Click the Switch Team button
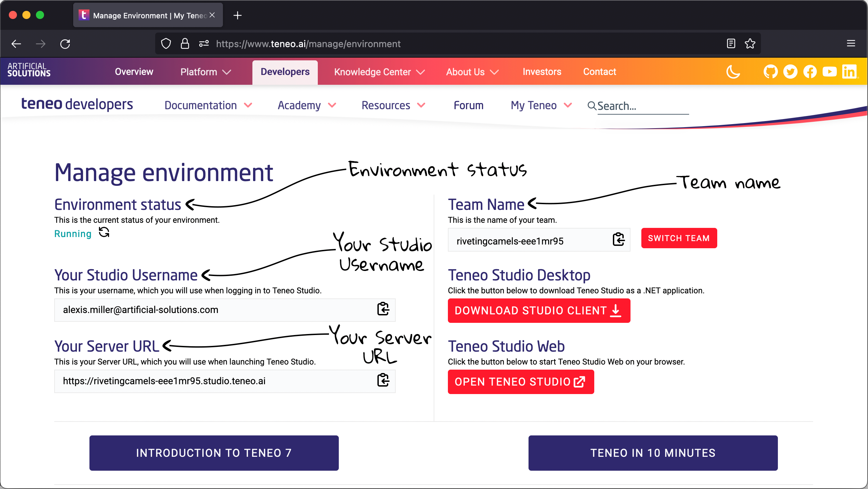Screen dimensions: 868x489 click(679, 238)
